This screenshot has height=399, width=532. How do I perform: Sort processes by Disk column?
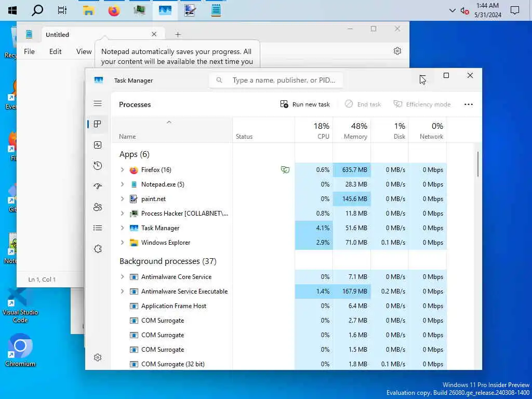tap(390, 130)
